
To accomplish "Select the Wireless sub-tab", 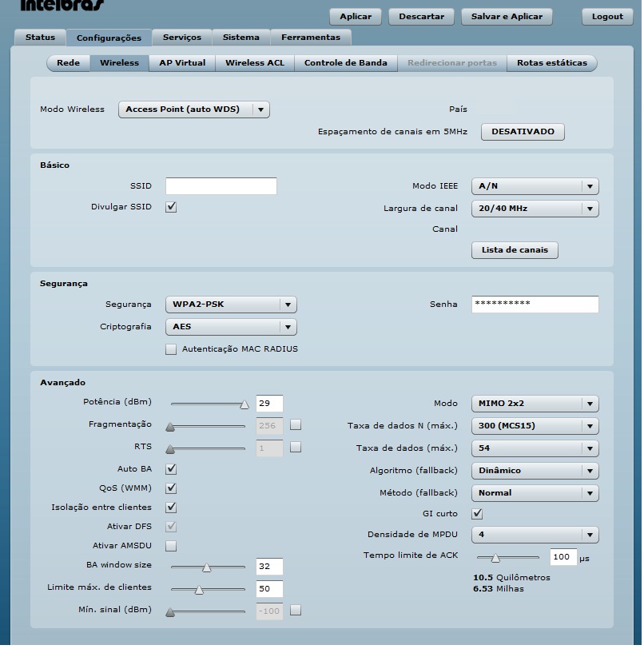I will [119, 63].
